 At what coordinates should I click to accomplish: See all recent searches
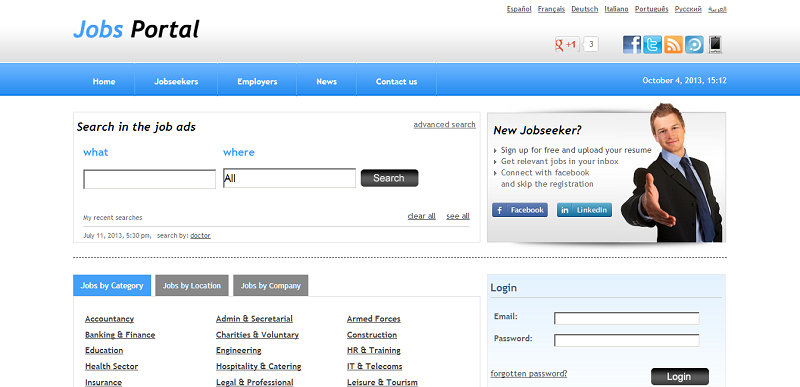click(458, 216)
